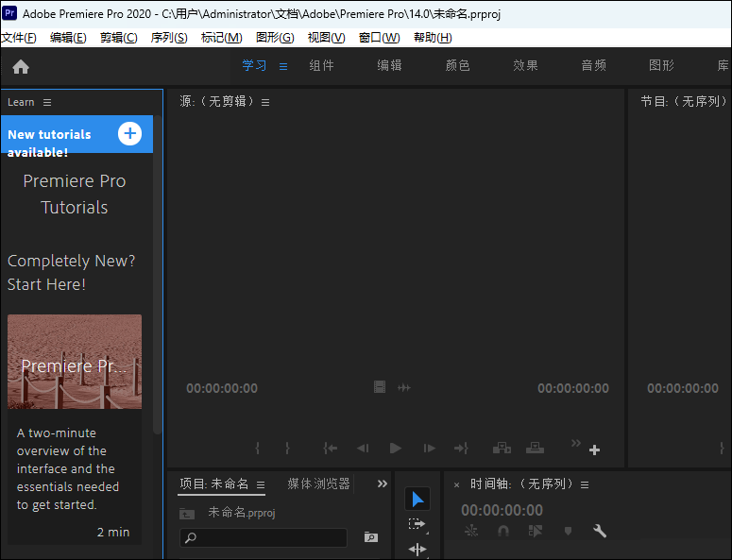732x560 pixels.
Task: Click the timeline playhead timecode 00:00:00:00
Action: tap(502, 510)
